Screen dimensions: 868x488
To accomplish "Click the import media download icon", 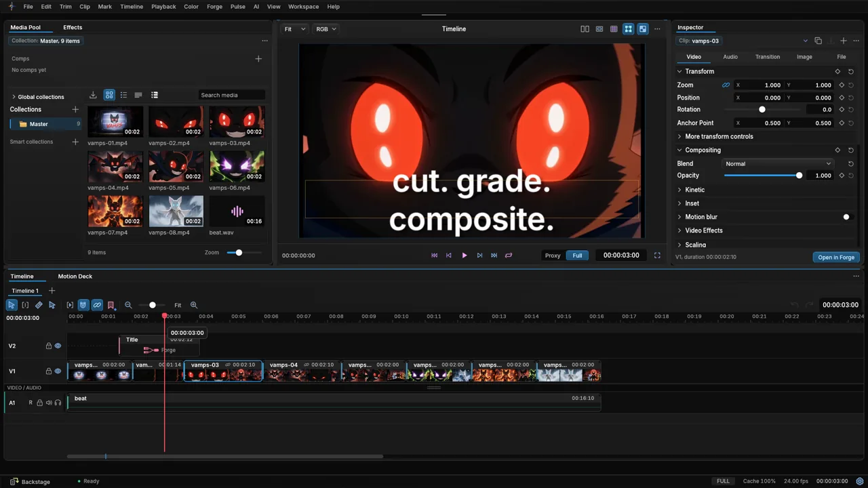I will coord(93,95).
